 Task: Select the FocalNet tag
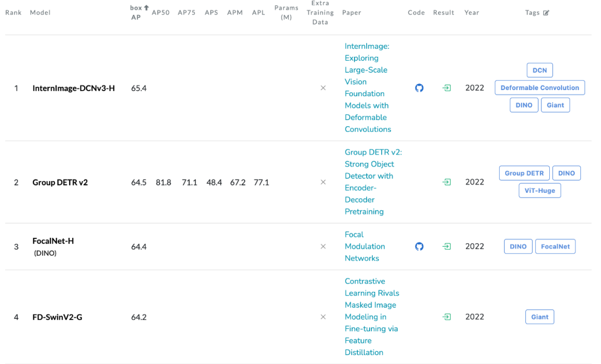pyautogui.click(x=555, y=246)
